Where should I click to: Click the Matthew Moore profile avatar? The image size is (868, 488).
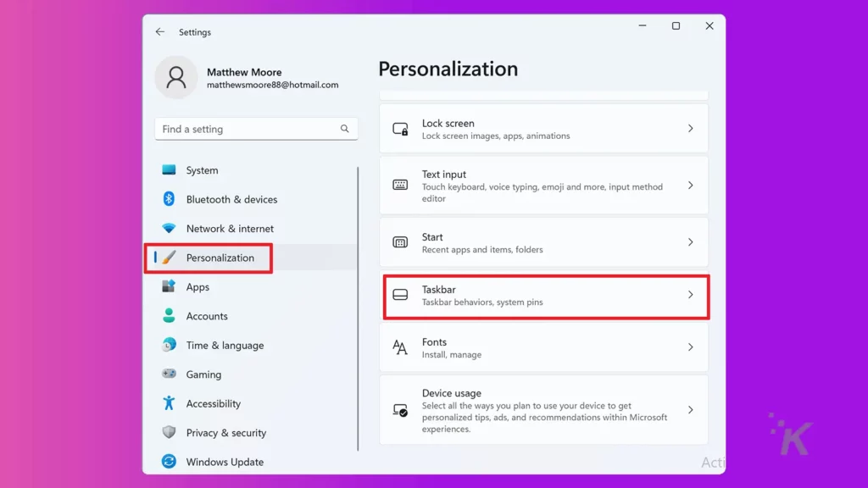[x=176, y=77]
